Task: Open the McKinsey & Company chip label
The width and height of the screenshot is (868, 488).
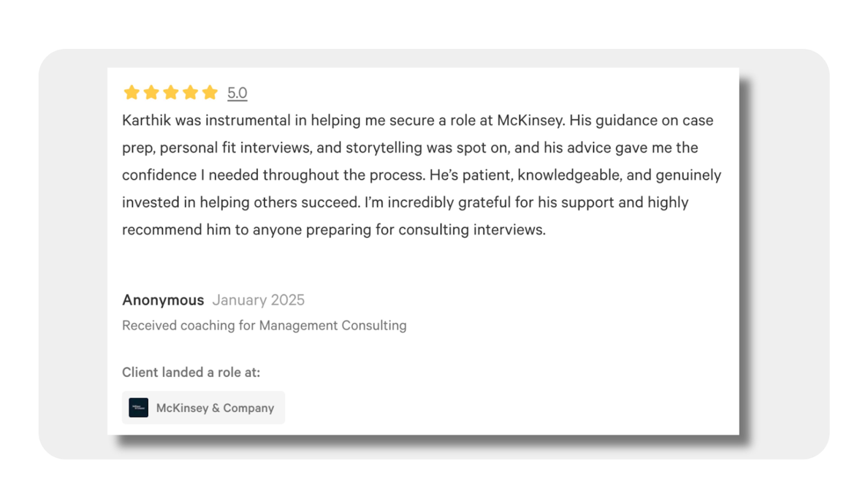Action: [215, 408]
